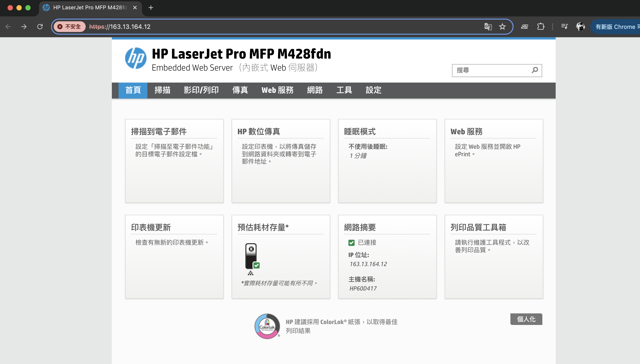Click the 個人化 button
The width and height of the screenshot is (640, 364).
coord(526,319)
